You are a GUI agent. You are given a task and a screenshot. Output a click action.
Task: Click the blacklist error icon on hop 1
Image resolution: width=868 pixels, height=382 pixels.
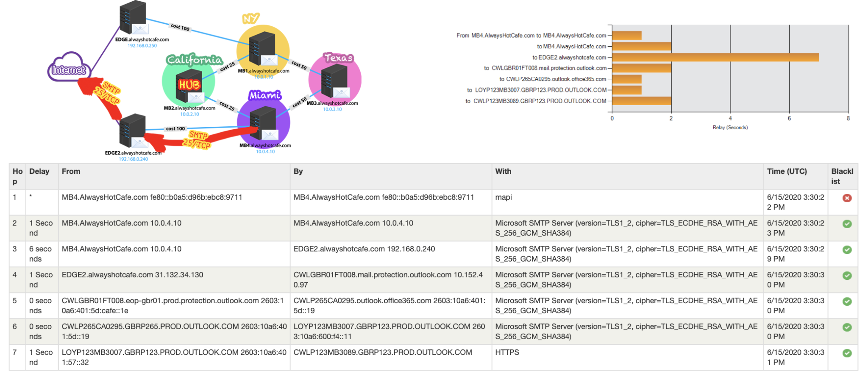click(847, 197)
